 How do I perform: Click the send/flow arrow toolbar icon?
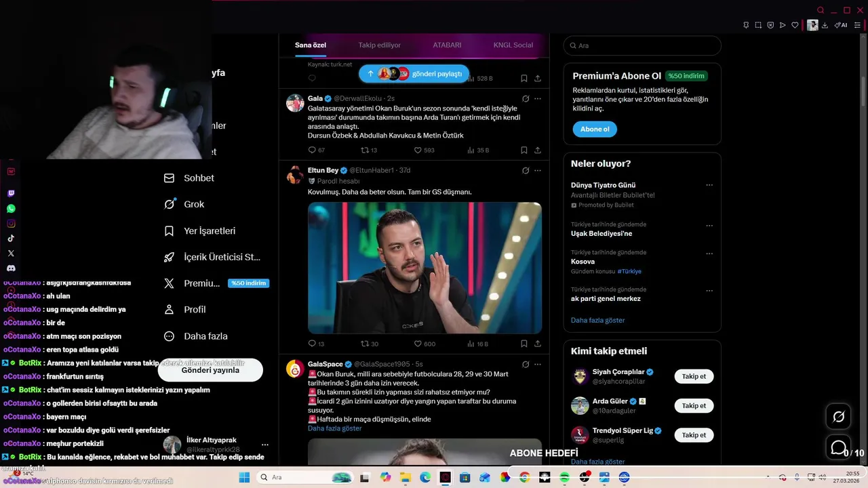pyautogui.click(x=783, y=25)
